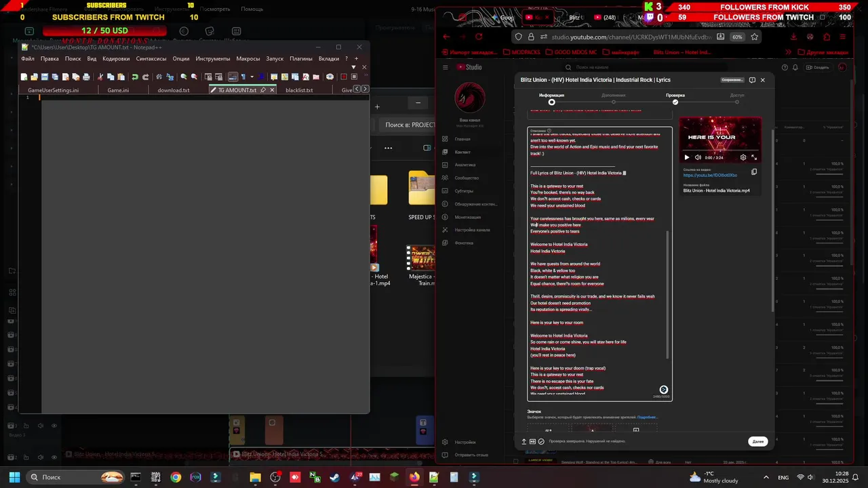This screenshot has height=488, width=868.
Task: Switch to the download.txt tab
Action: (174, 90)
